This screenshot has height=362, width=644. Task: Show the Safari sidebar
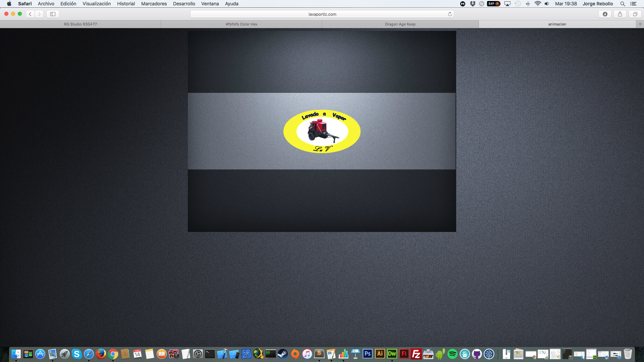(53, 14)
